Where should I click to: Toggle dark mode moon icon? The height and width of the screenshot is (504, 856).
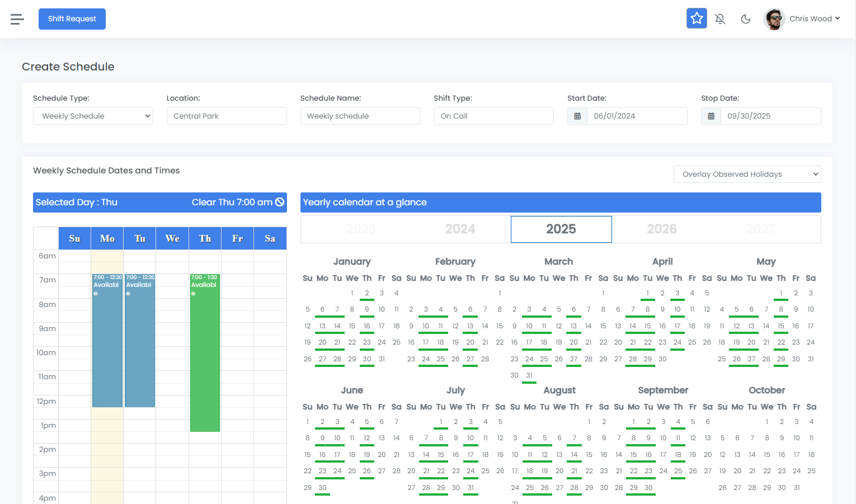[x=745, y=19]
